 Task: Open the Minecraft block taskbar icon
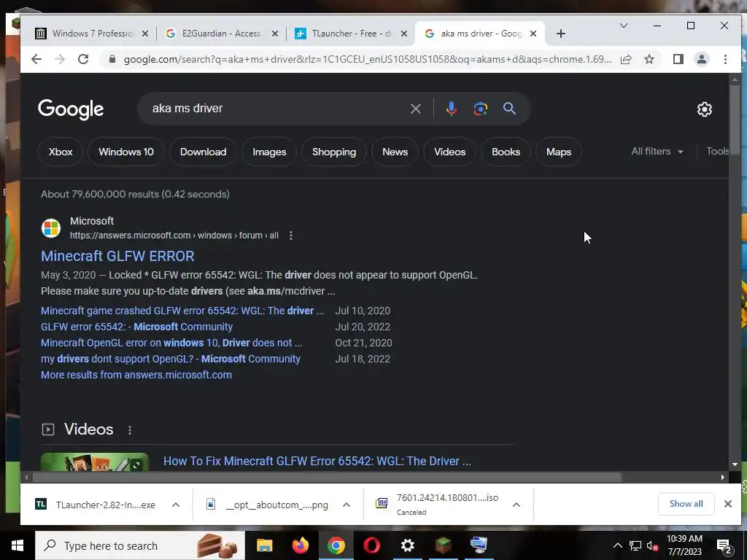(x=443, y=545)
